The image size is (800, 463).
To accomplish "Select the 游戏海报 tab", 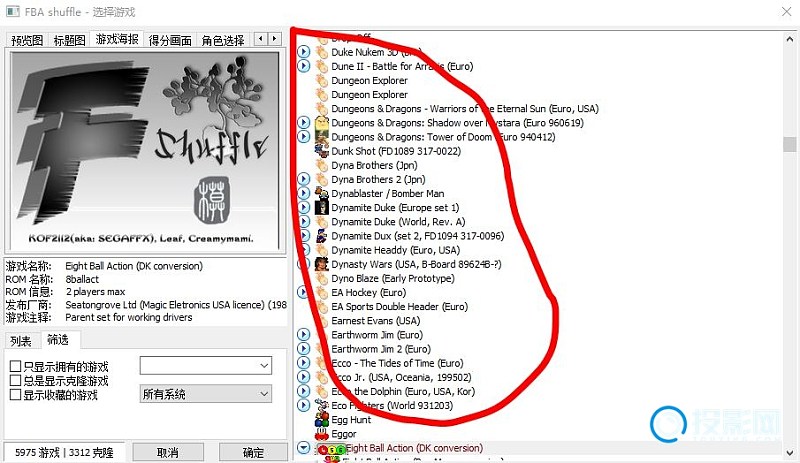I will click(117, 39).
